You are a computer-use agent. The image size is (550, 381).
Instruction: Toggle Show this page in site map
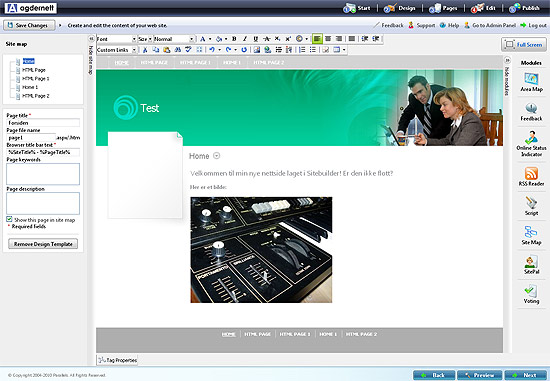pyautogui.click(x=9, y=219)
